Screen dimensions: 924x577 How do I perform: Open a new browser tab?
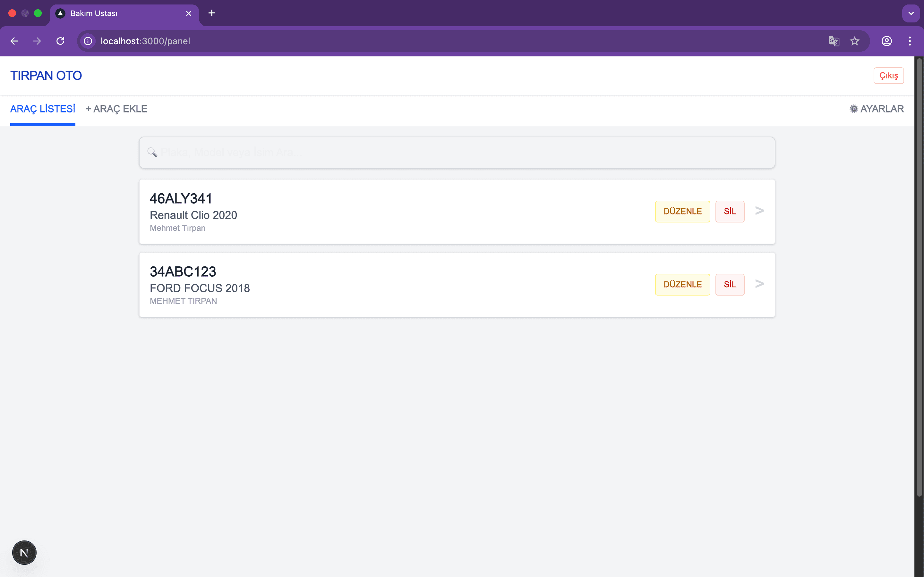(211, 13)
